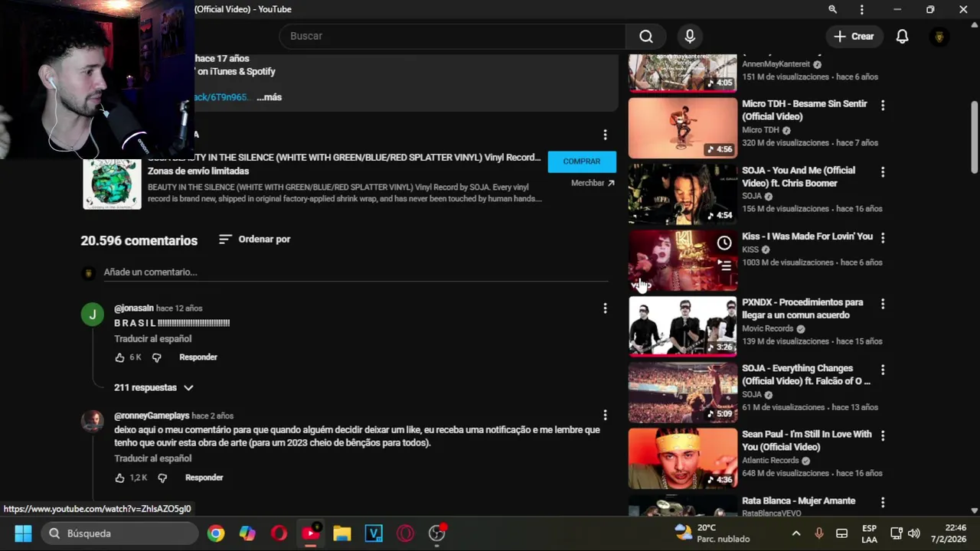The image size is (980, 551).
Task: Open browser zoom magnifier icon in title bar
Action: [832, 9]
